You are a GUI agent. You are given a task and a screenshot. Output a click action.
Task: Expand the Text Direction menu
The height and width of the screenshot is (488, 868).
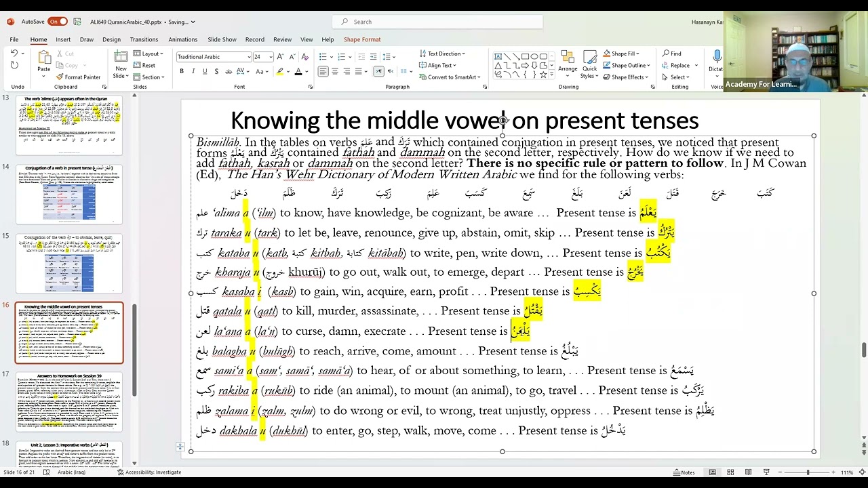[441, 54]
